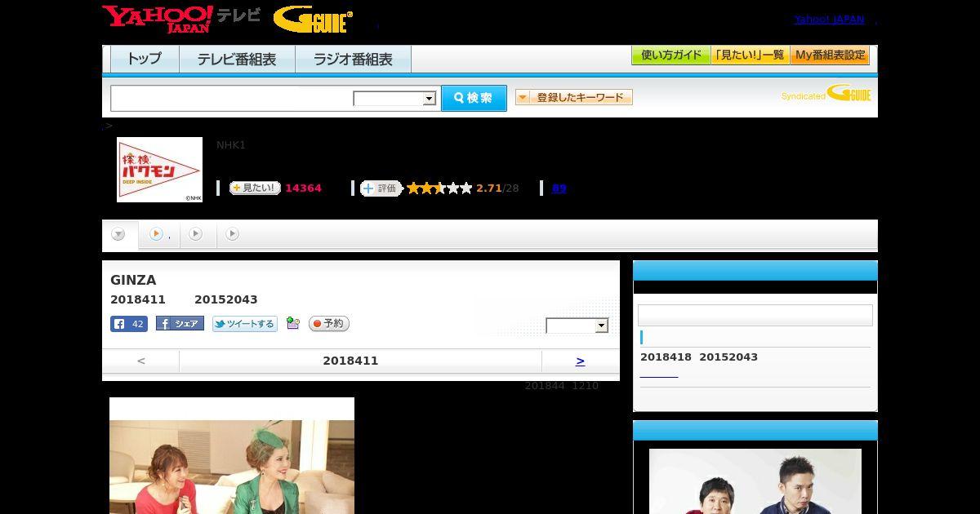This screenshot has width=980, height=514.
Task: Open the テレビ番組表 tab
Action: 237,60
